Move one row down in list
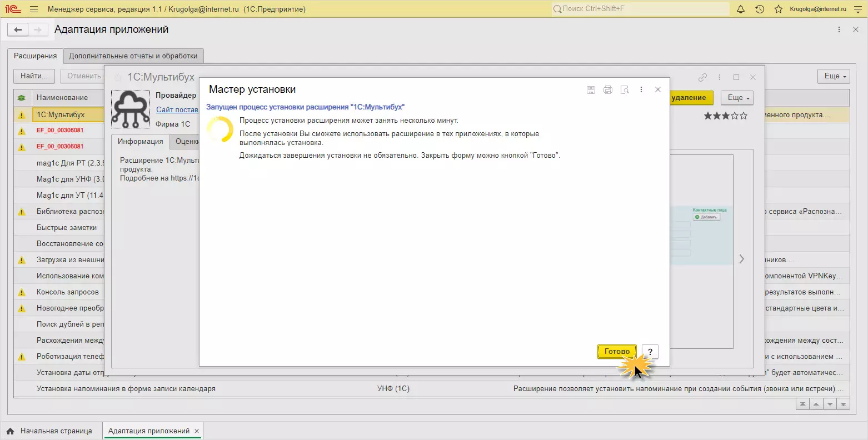 click(830, 404)
